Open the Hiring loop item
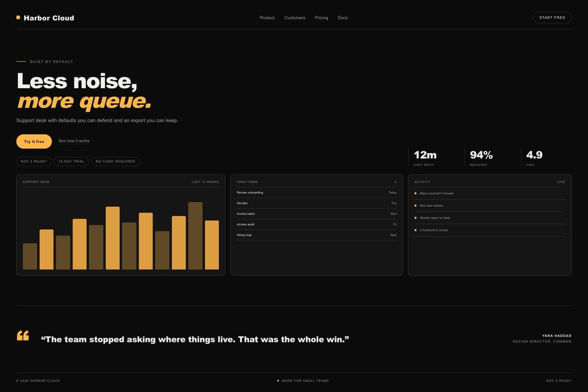Viewport: 588px width, 392px height. 317,235
